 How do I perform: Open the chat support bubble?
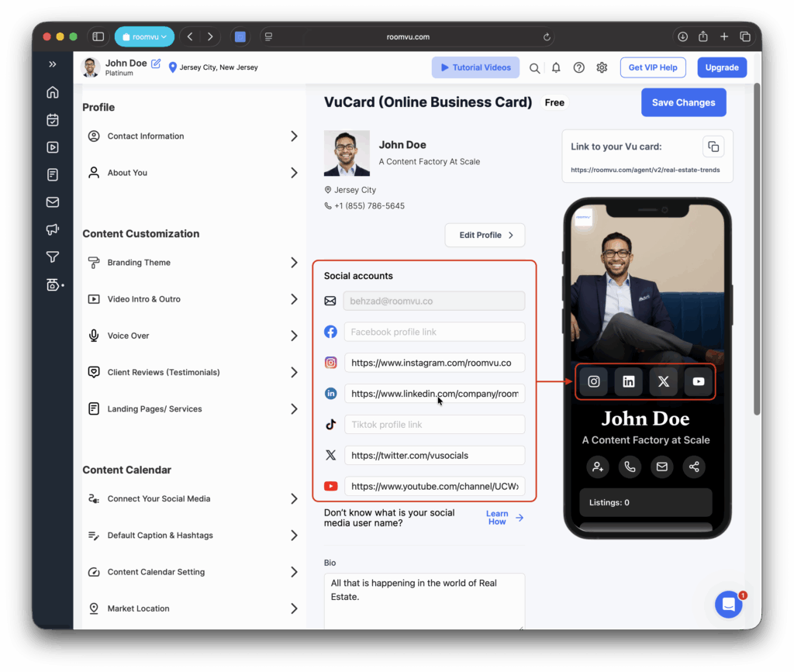[728, 605]
